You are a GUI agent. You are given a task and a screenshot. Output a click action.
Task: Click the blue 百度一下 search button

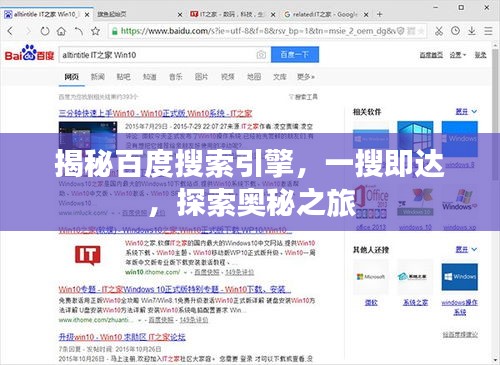click(x=295, y=54)
